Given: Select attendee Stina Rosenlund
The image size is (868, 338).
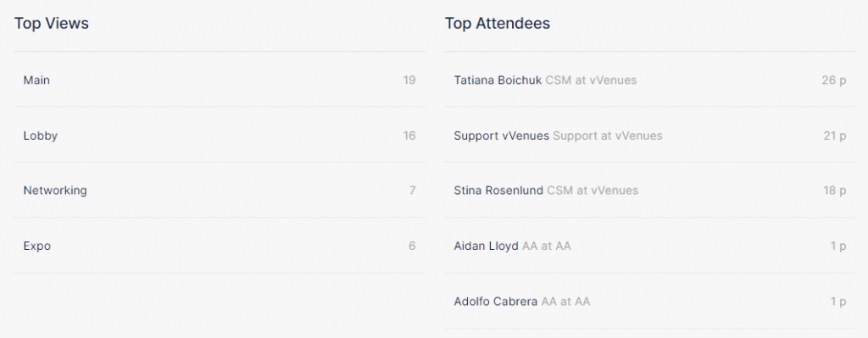Looking at the screenshot, I should coord(650,191).
